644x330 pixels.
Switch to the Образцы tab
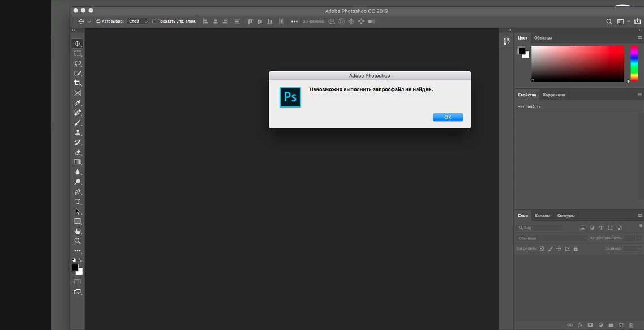543,38
